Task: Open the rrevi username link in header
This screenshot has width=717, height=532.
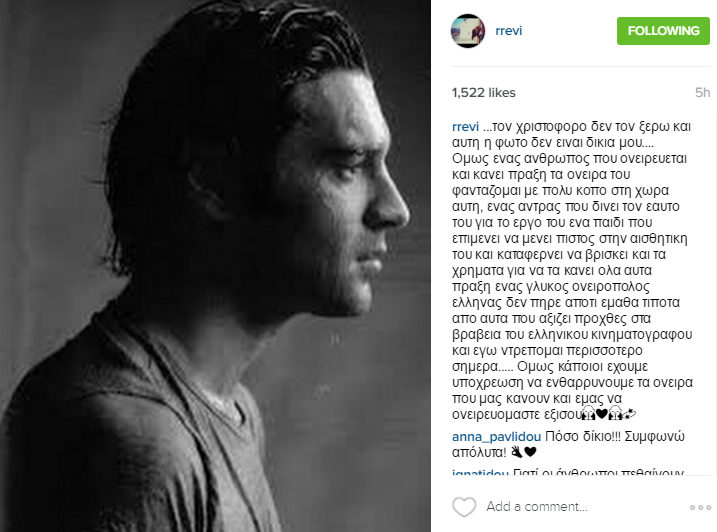Action: pos(508,31)
